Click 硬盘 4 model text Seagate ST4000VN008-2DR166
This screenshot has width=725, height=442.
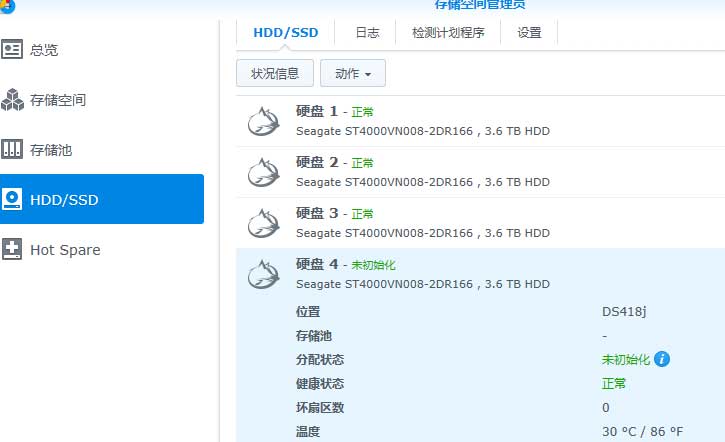(385, 284)
